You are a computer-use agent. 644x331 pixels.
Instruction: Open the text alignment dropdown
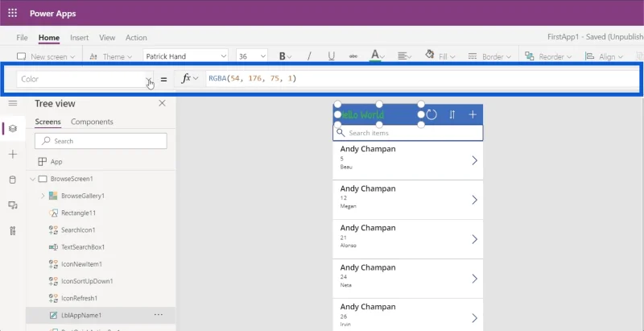pyautogui.click(x=405, y=56)
